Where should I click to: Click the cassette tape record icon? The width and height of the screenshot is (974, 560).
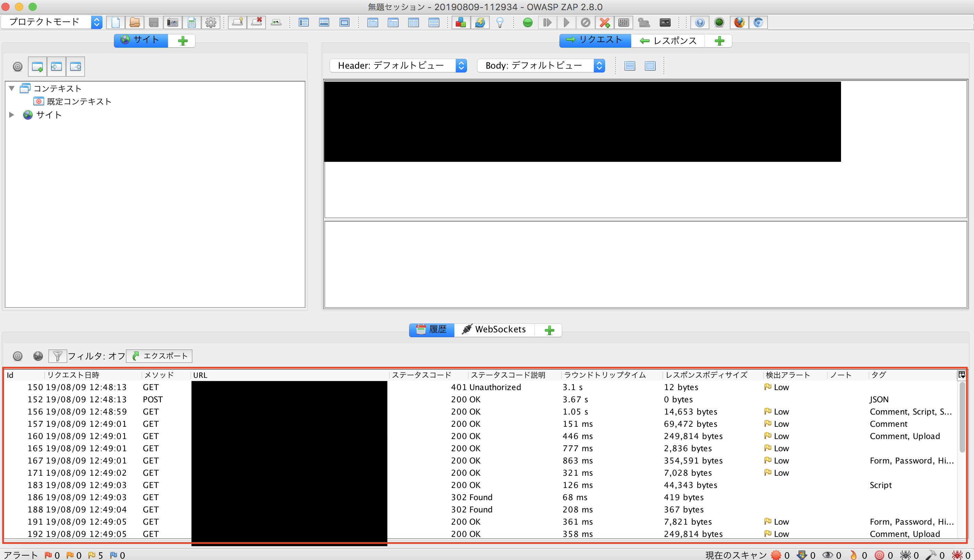(x=665, y=22)
